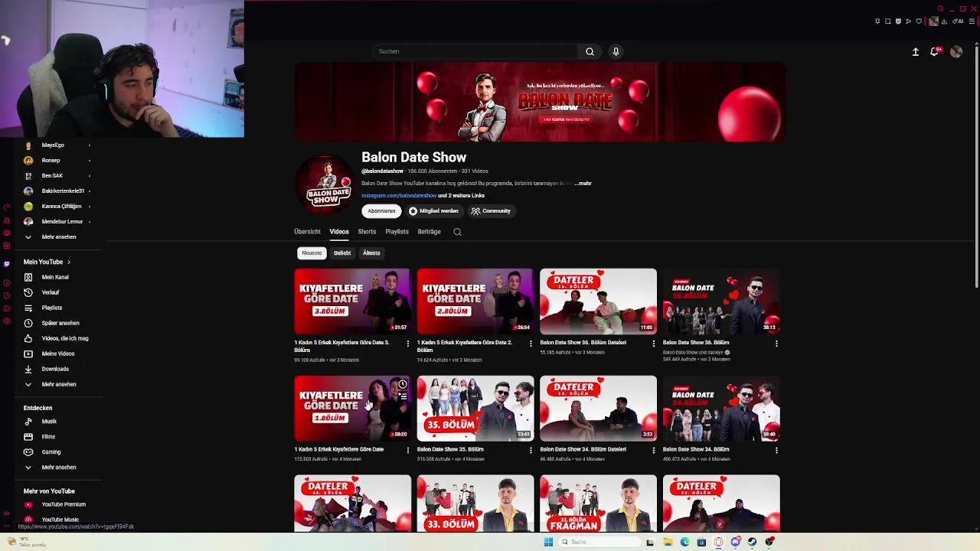
Task: Open the MaysEgo subscription channel
Action: pyautogui.click(x=57, y=145)
